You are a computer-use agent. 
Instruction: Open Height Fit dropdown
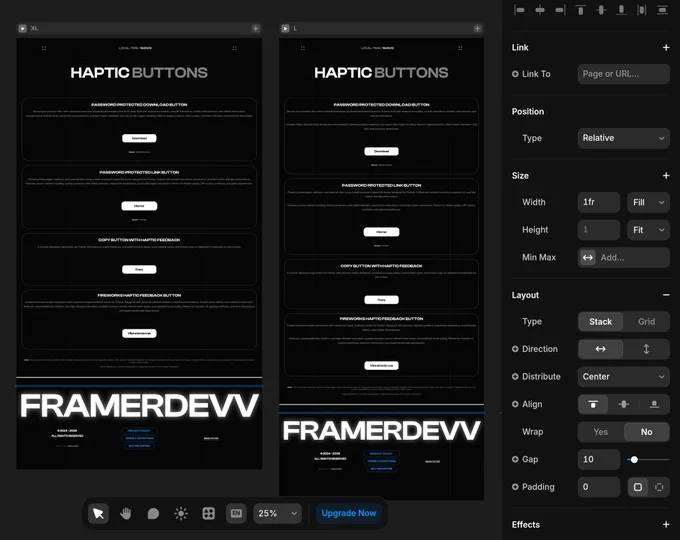pyautogui.click(x=648, y=230)
